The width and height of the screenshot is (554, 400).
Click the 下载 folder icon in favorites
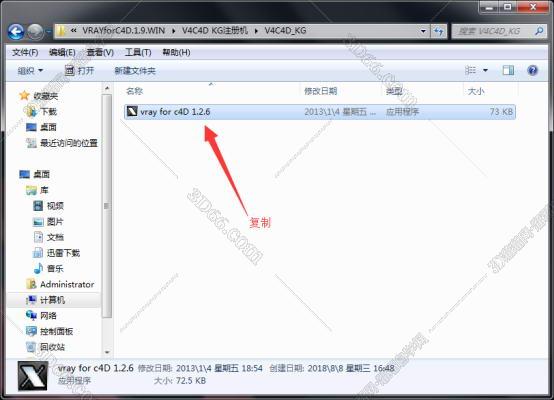coord(31,111)
